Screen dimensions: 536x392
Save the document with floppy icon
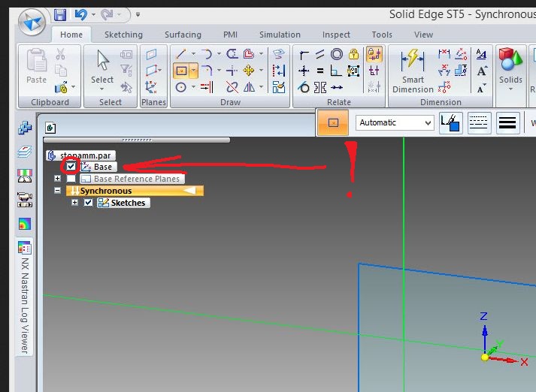click(x=60, y=15)
